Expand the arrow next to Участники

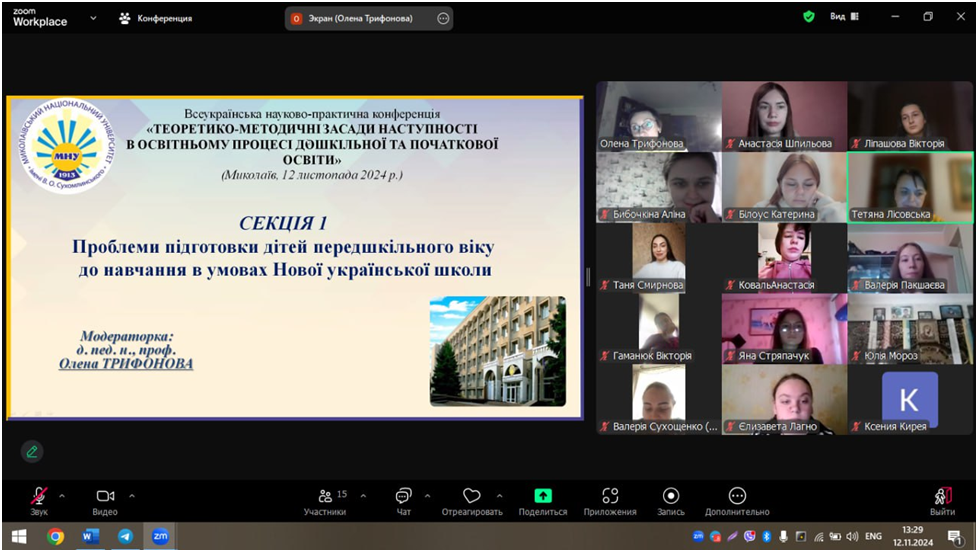click(362, 495)
